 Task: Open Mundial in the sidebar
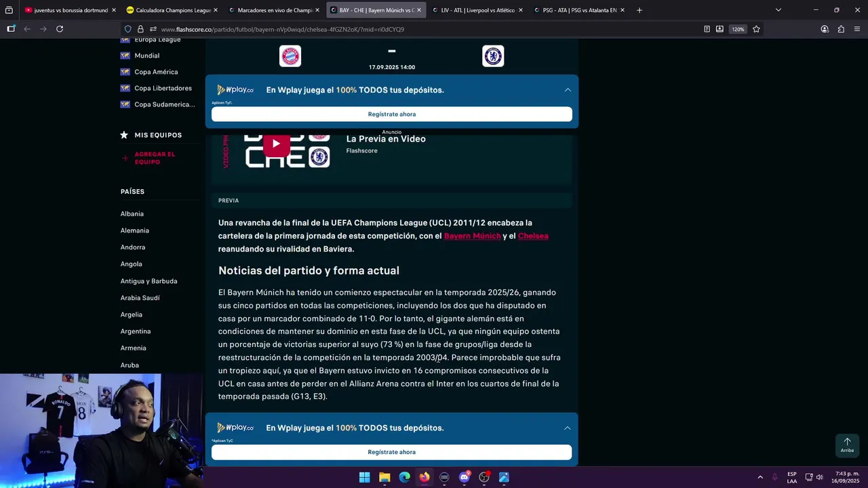pos(147,56)
